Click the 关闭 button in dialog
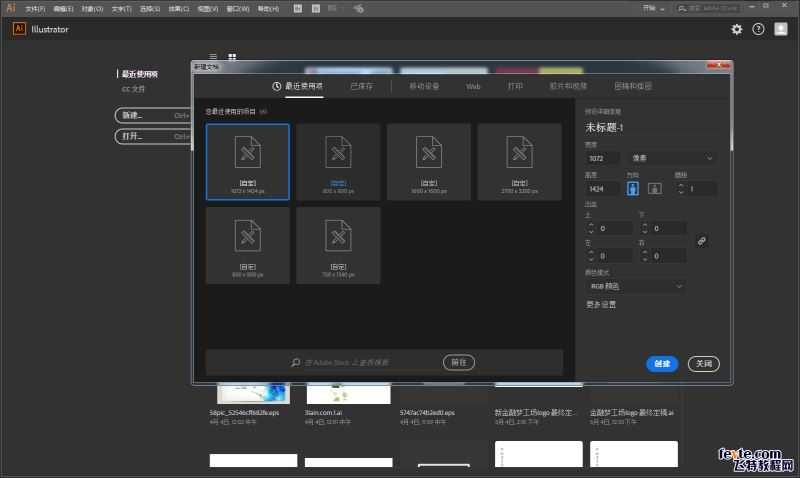 [704, 364]
